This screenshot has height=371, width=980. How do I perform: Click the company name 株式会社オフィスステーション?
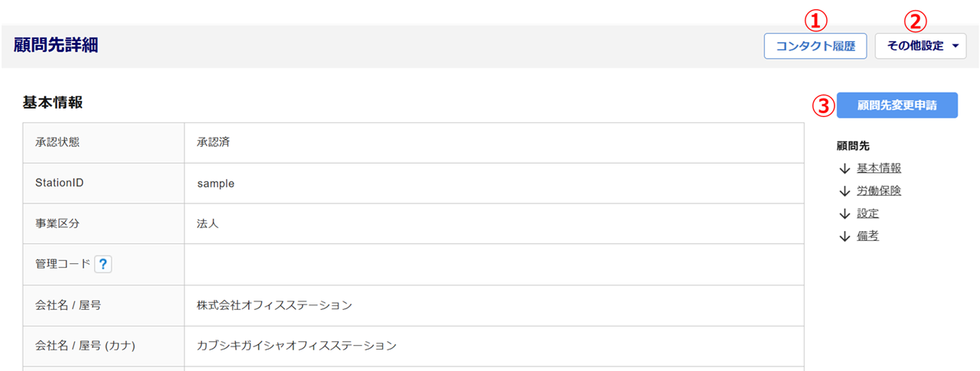(274, 305)
